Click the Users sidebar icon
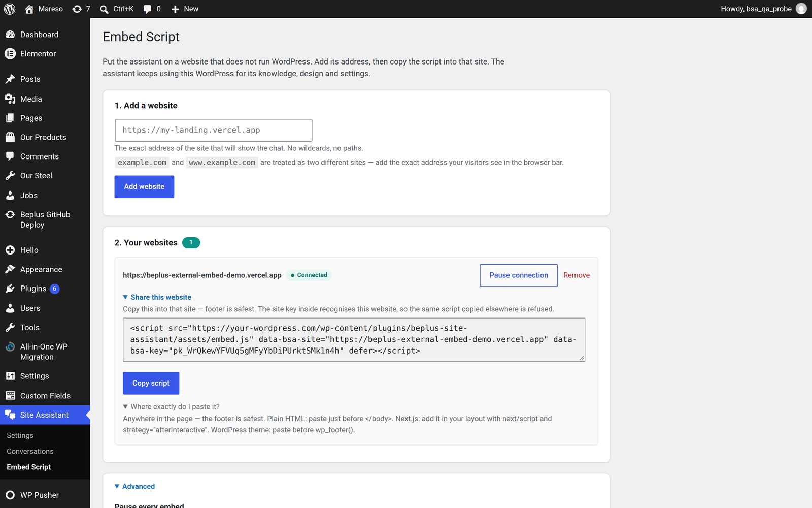 [x=10, y=308]
